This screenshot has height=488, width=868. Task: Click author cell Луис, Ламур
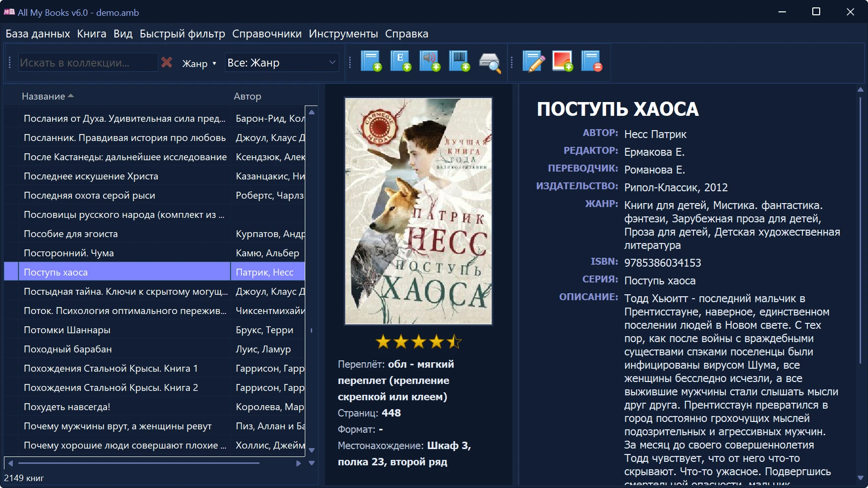tap(268, 349)
